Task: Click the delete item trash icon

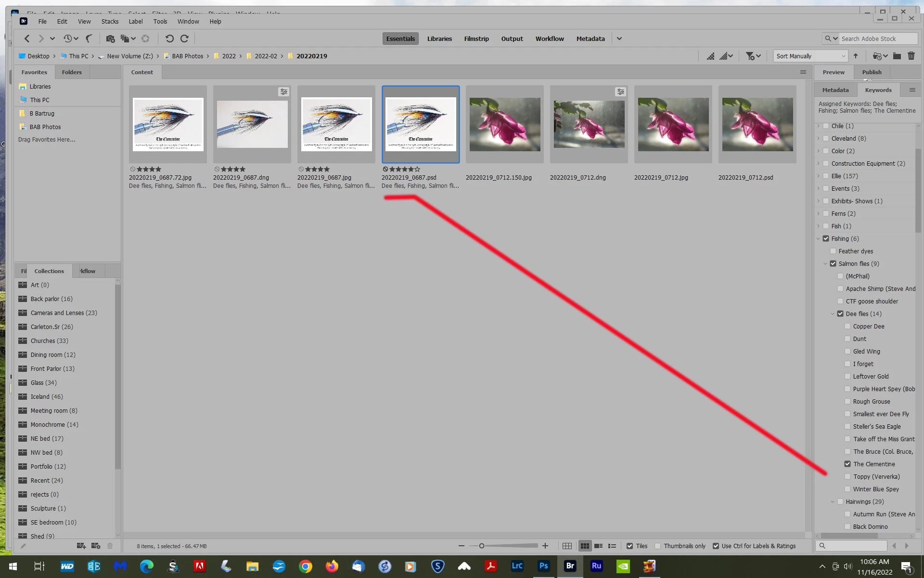Action: click(911, 56)
